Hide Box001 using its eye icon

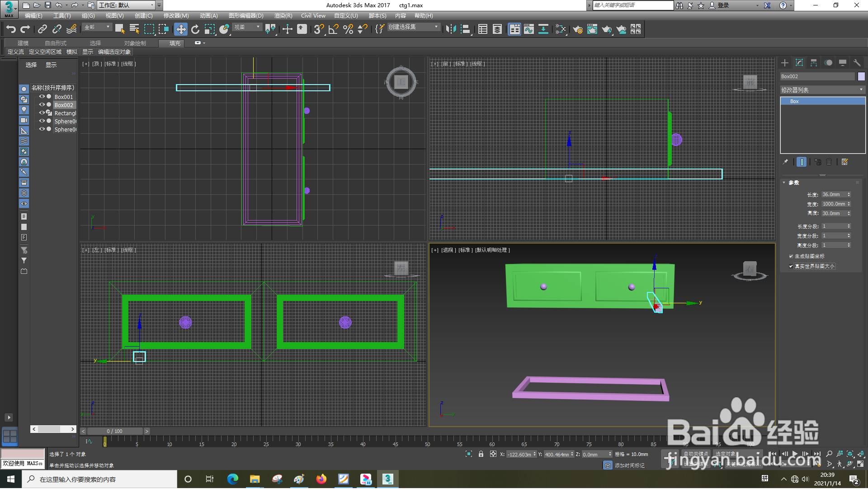pos(42,97)
